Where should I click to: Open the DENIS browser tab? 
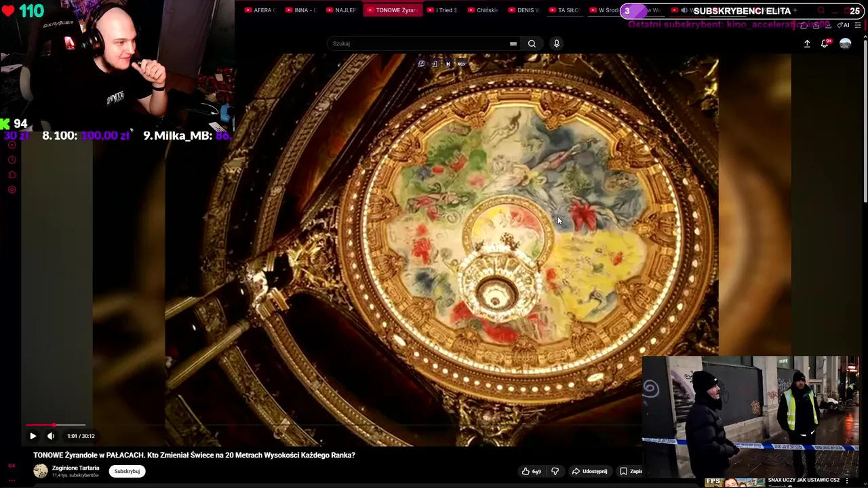[x=524, y=10]
